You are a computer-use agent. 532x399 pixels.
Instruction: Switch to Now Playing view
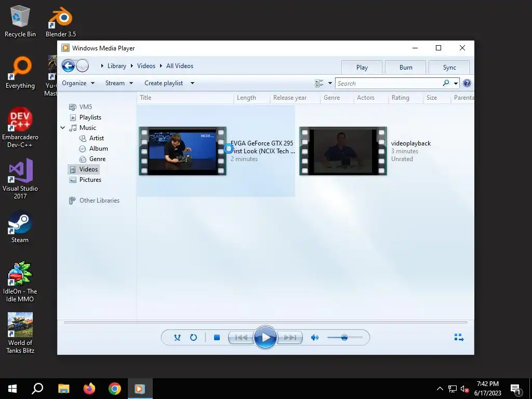click(x=459, y=337)
